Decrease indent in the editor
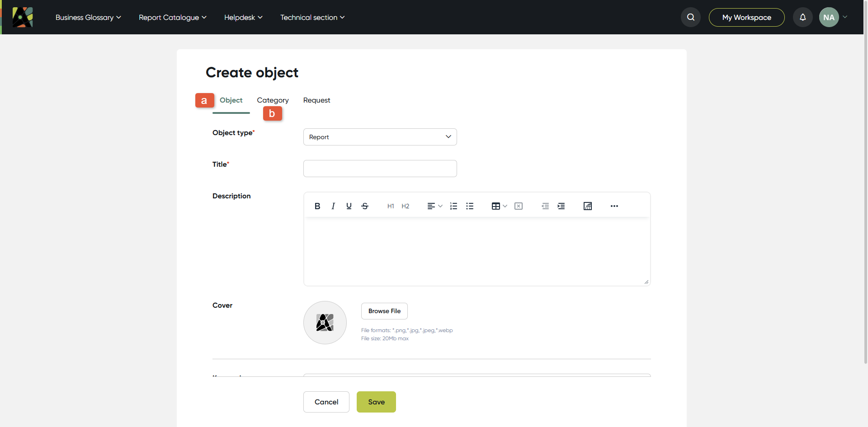The width and height of the screenshot is (868, 427). pos(545,206)
